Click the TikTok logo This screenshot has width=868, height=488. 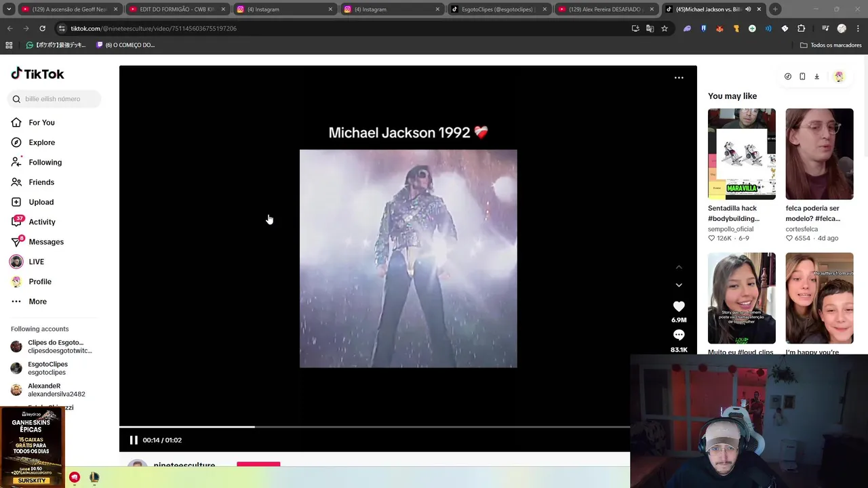(38, 74)
